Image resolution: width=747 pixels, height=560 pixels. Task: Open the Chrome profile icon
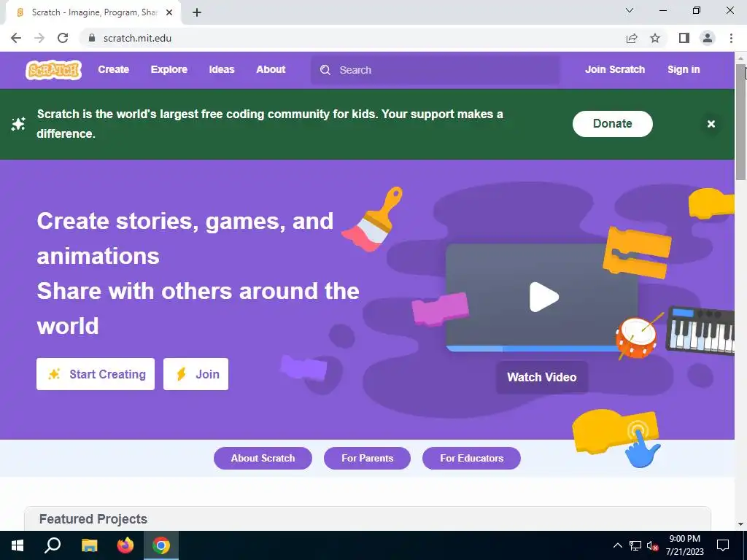(x=708, y=38)
